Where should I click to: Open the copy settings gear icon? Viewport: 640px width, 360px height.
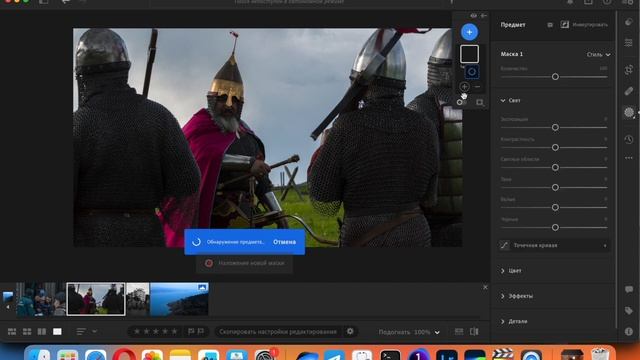pos(350,331)
